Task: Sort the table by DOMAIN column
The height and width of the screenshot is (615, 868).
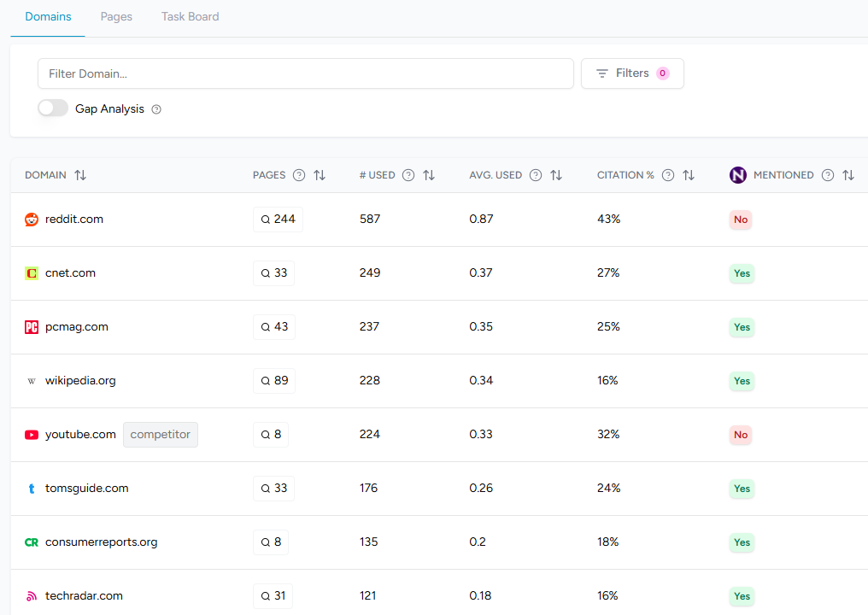Action: tap(80, 174)
